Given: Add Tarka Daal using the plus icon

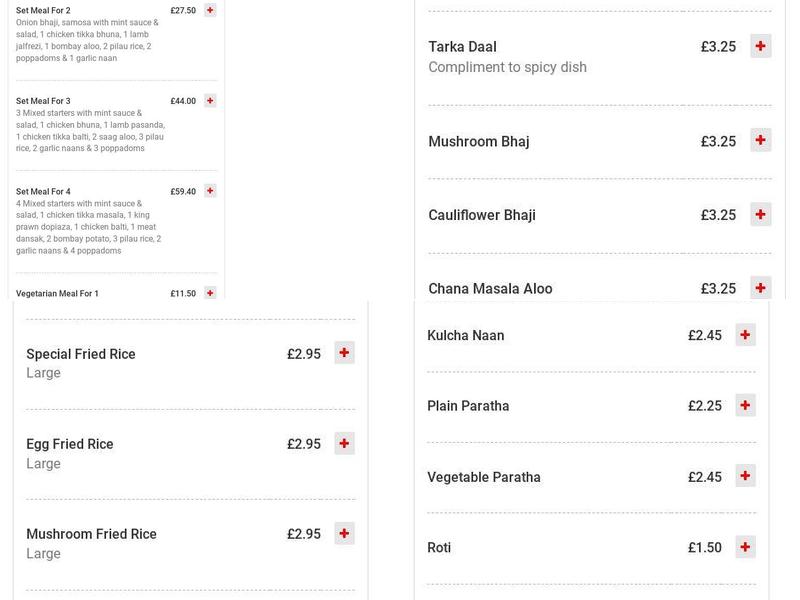Looking at the screenshot, I should pyautogui.click(x=761, y=46).
